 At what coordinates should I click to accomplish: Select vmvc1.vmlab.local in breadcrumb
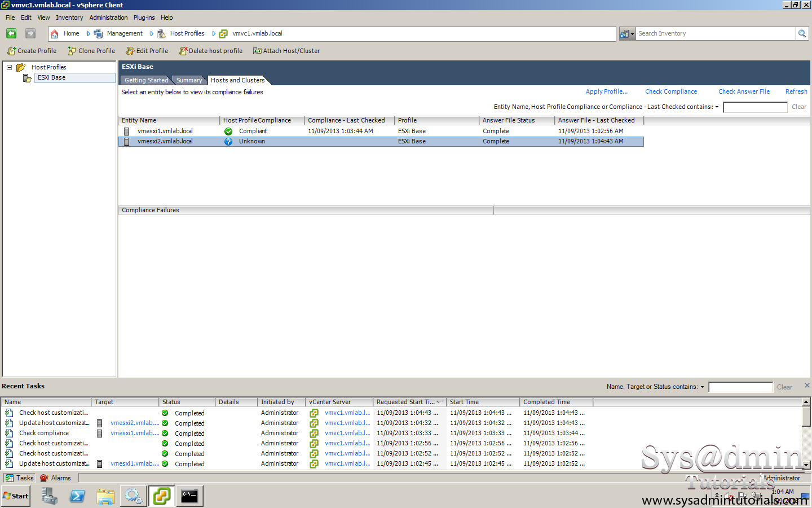tap(257, 33)
